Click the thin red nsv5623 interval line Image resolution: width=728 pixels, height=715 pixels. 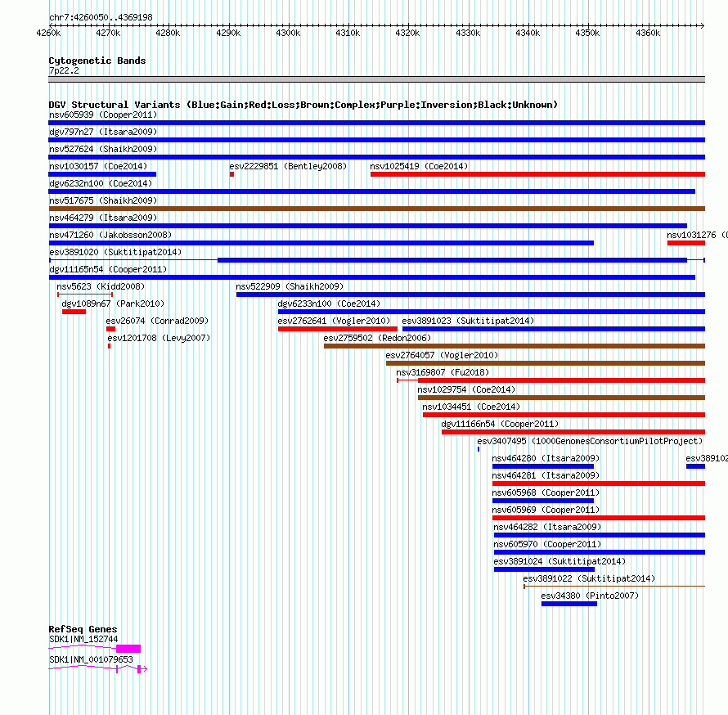pos(85,295)
